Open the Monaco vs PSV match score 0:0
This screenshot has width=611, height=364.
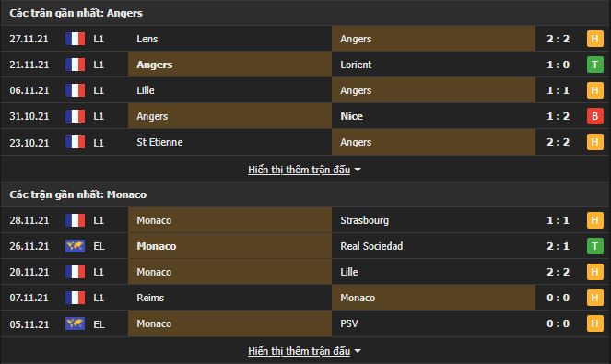[558, 323]
